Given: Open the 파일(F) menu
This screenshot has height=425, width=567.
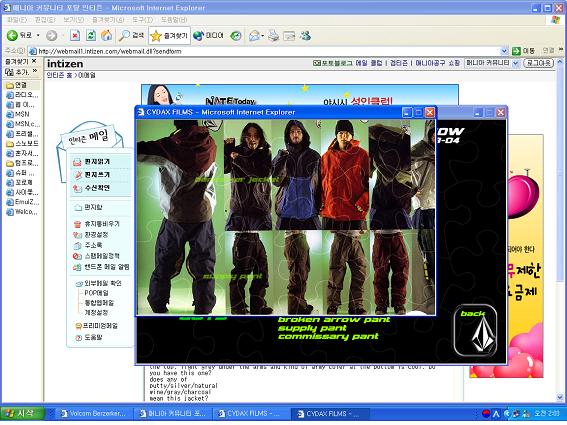Looking at the screenshot, I should [17, 20].
